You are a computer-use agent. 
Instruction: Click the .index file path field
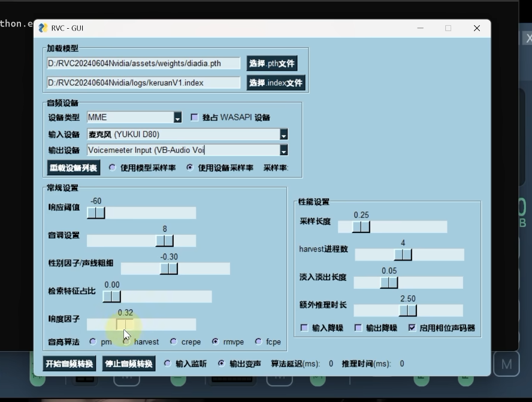tap(144, 83)
